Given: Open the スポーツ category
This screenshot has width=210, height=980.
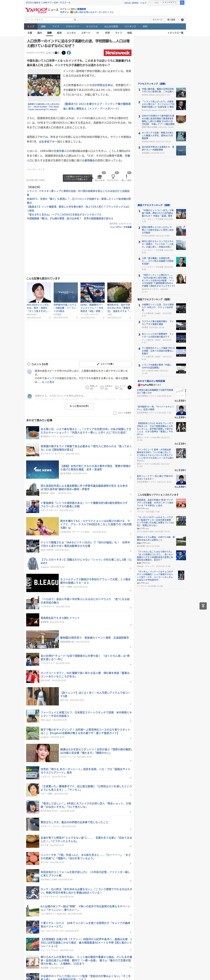Looking at the screenshot, I should pos(86,33).
